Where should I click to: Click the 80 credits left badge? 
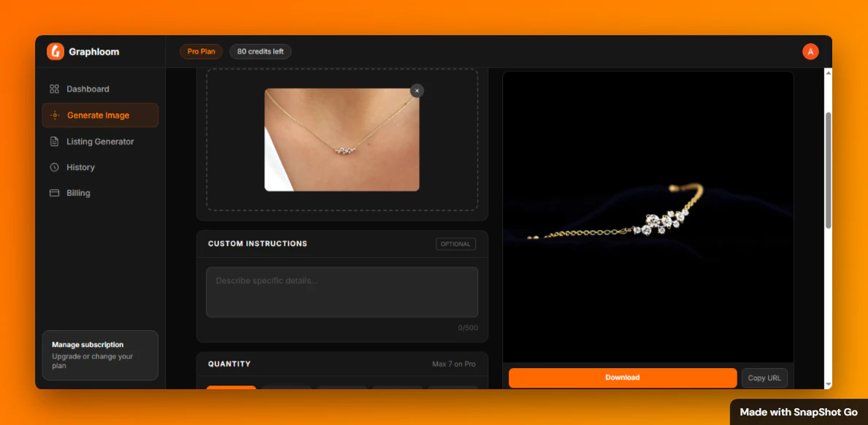pyautogui.click(x=260, y=51)
